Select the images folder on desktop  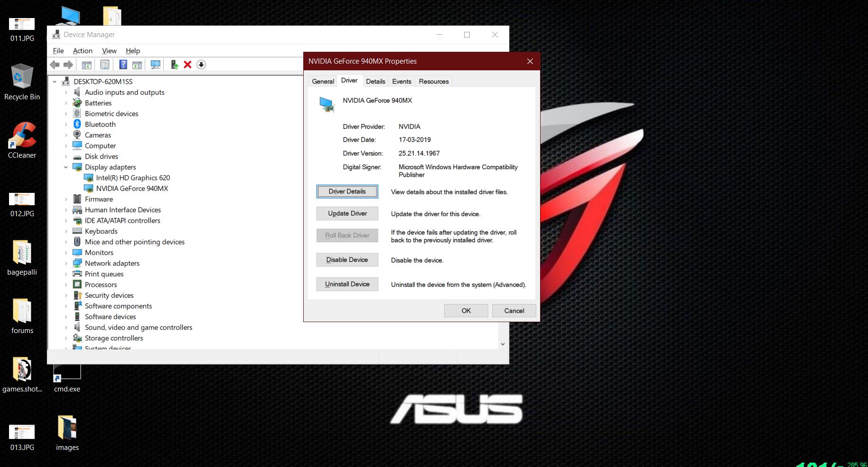pyautogui.click(x=67, y=433)
